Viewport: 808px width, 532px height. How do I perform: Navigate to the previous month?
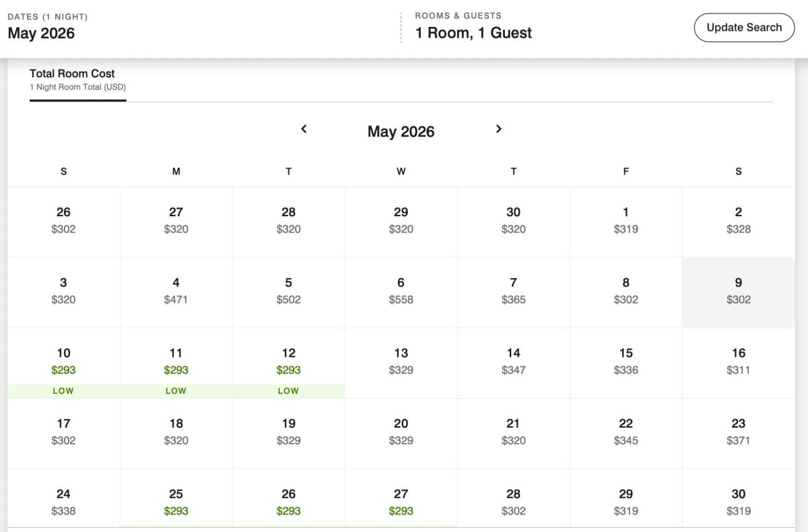click(x=303, y=129)
